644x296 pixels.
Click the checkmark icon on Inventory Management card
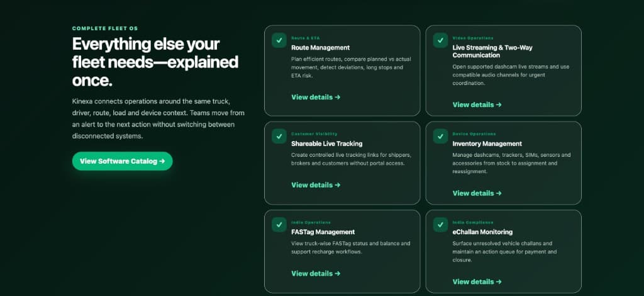point(440,136)
